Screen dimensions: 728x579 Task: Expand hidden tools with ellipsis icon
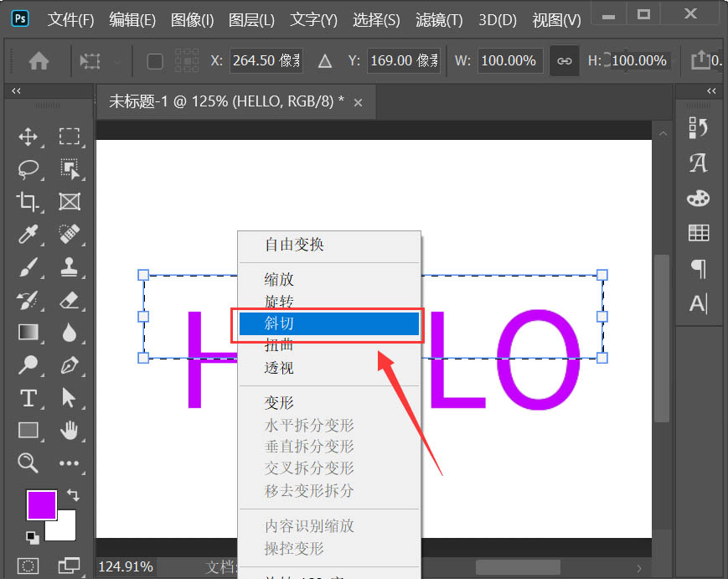click(x=70, y=463)
